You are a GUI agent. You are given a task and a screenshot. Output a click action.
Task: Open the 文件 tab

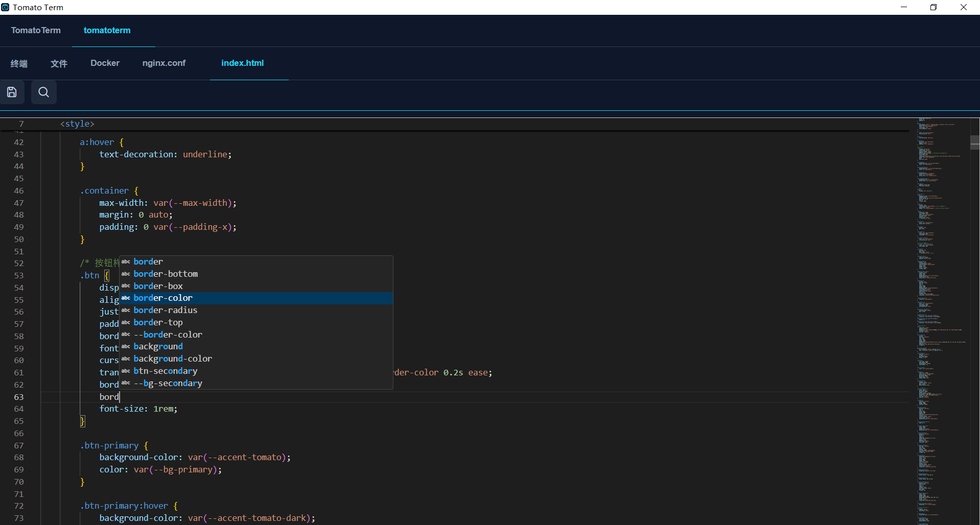[x=59, y=63]
